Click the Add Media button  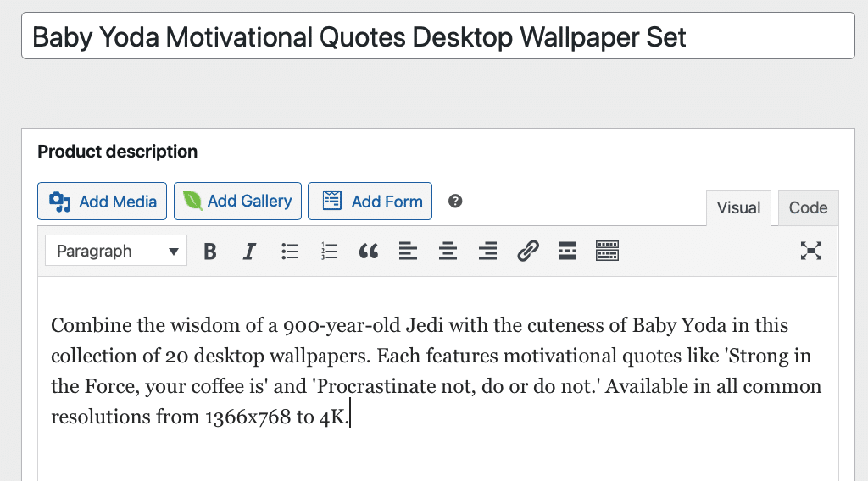point(103,202)
